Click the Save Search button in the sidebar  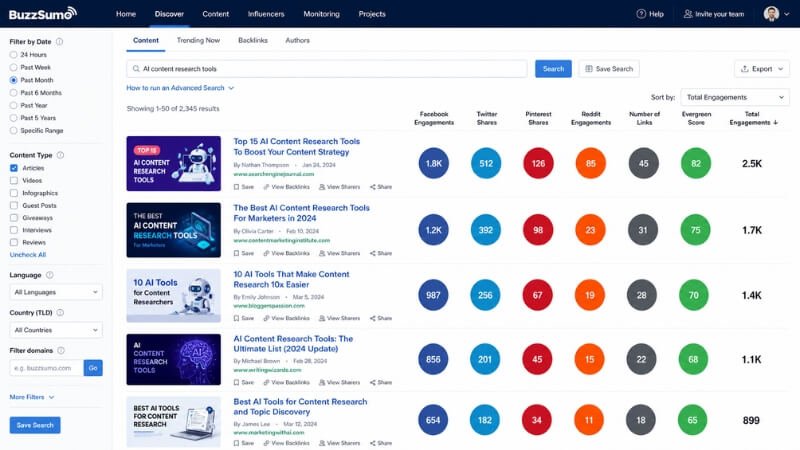(x=35, y=425)
